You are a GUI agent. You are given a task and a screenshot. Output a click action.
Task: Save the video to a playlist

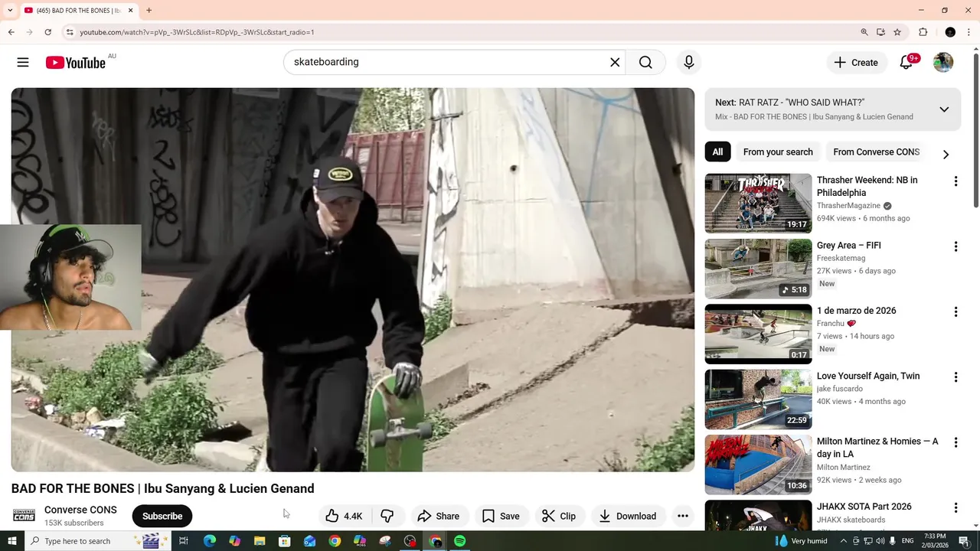501,516
